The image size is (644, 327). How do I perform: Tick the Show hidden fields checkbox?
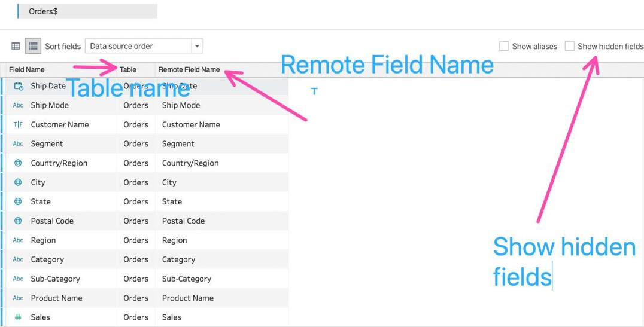(x=570, y=46)
